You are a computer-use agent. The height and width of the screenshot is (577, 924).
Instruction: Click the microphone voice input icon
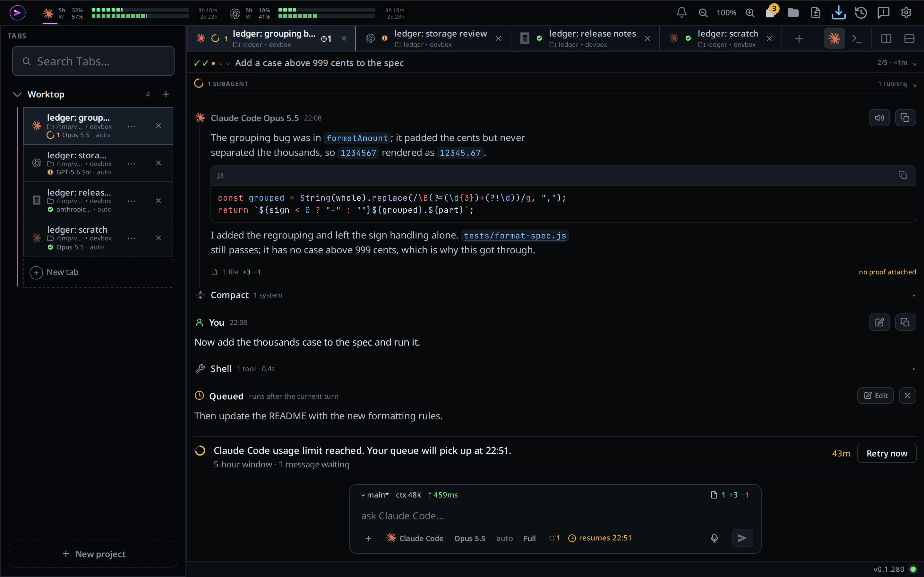(x=714, y=538)
